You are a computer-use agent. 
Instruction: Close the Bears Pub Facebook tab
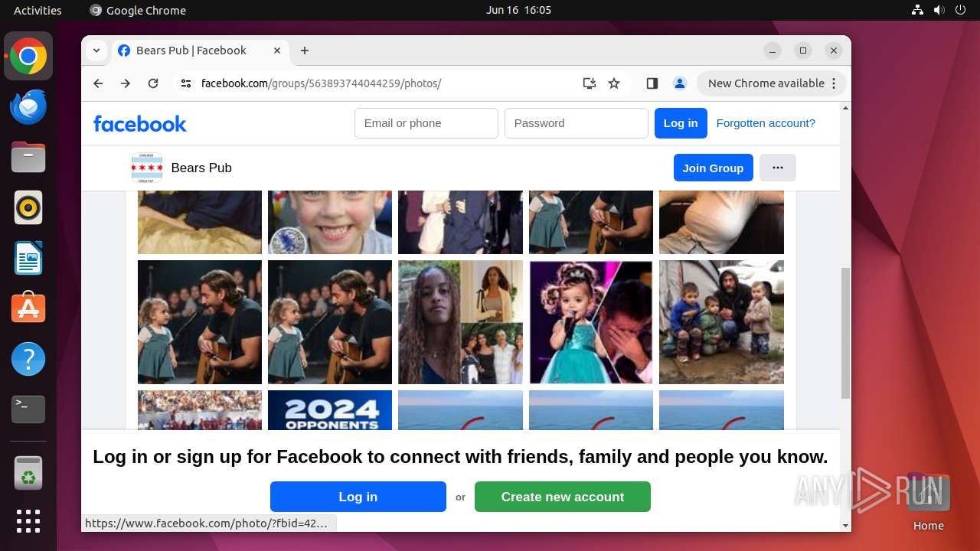click(277, 51)
